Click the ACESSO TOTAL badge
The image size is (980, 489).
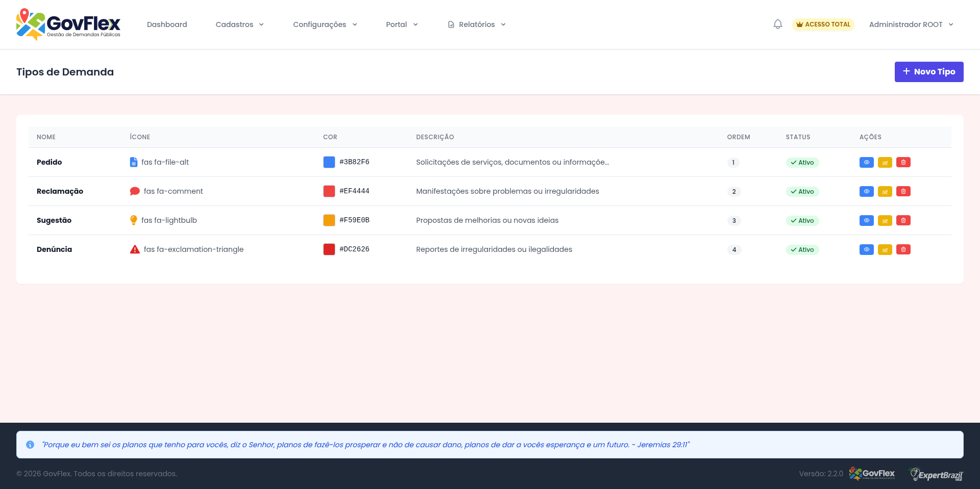click(823, 24)
